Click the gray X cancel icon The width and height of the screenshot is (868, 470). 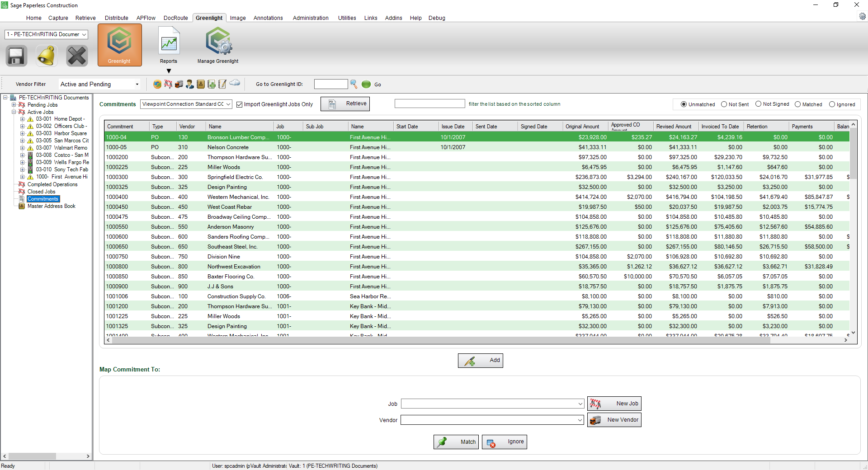coord(77,56)
